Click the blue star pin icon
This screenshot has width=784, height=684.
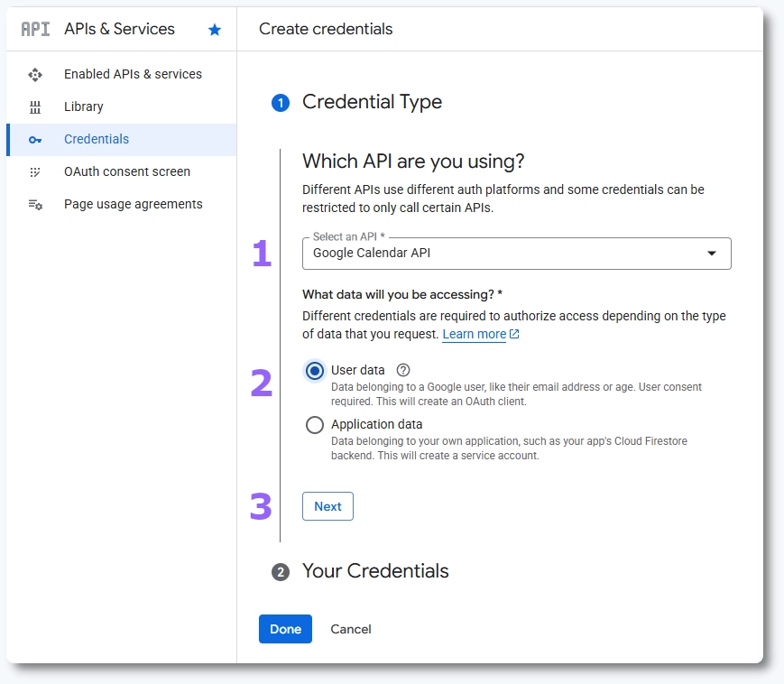click(215, 30)
